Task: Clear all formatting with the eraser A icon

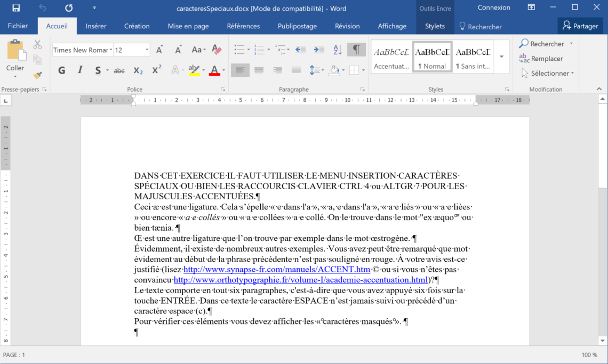Action: point(217,50)
